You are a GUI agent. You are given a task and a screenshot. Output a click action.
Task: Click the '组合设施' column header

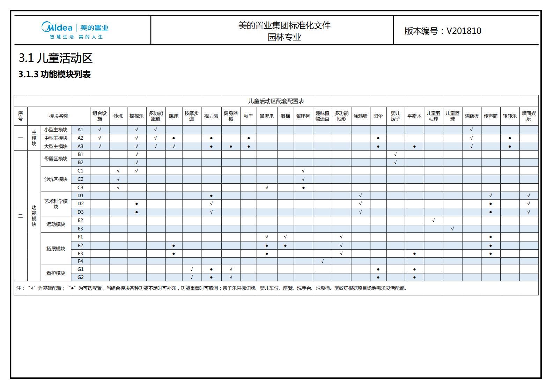coord(99,116)
